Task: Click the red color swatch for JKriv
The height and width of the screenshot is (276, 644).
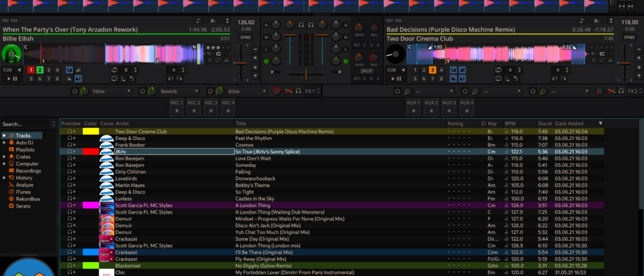Action: pos(91,152)
